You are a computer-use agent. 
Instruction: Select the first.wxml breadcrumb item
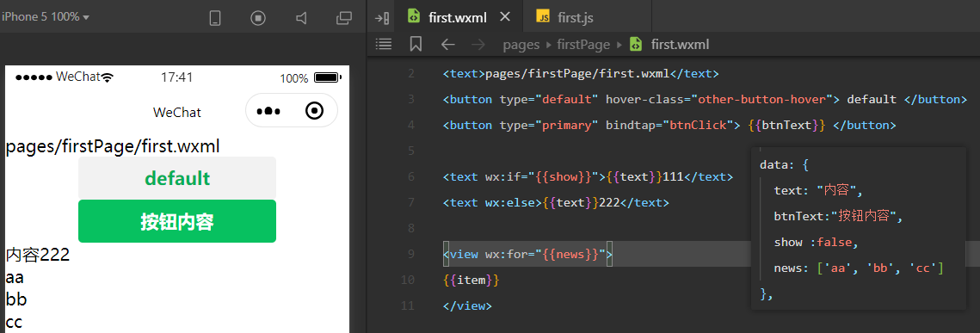click(x=680, y=45)
